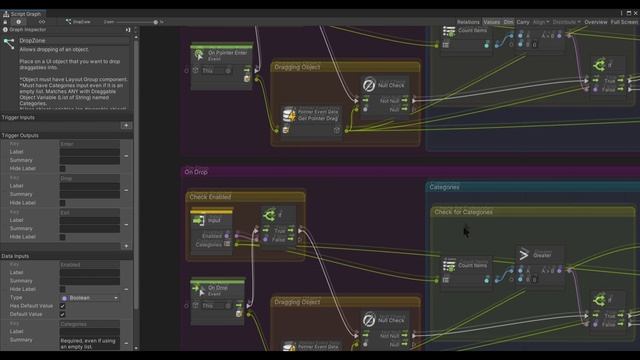Select the Script Graph window tab
The height and width of the screenshot is (360, 640).
[22, 14]
